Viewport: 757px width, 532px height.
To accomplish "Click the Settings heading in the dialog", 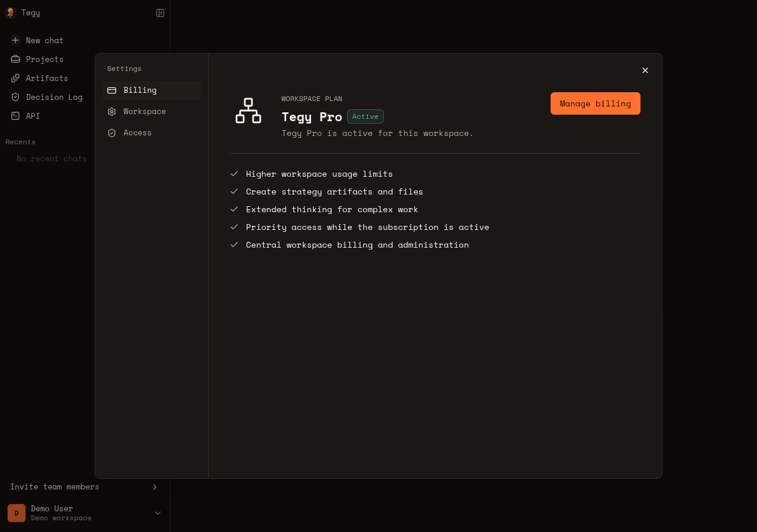I will 124,69.
